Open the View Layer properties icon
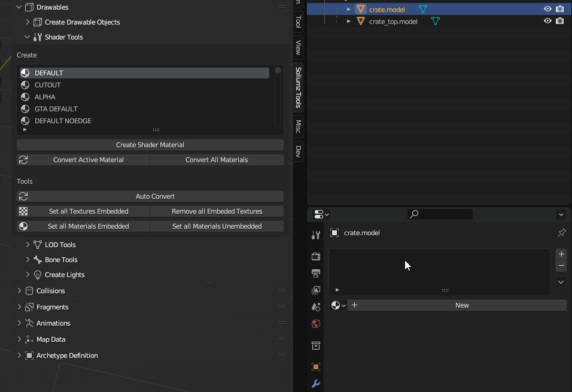This screenshot has height=392, width=572. tap(316, 290)
